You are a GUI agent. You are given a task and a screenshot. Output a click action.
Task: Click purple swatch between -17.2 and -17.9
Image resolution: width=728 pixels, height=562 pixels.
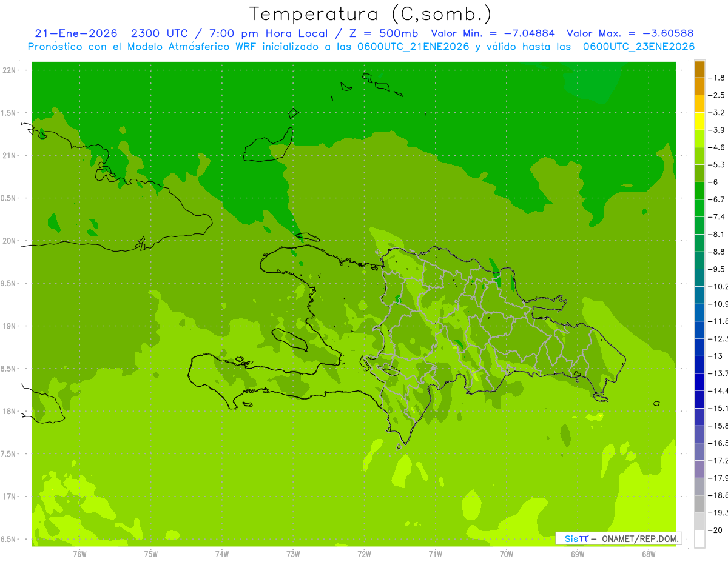699,469
